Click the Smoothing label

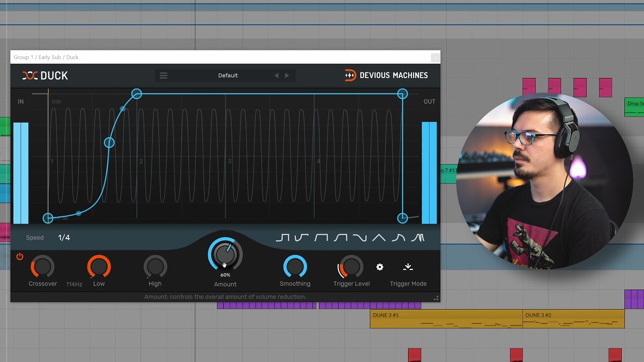coord(295,284)
